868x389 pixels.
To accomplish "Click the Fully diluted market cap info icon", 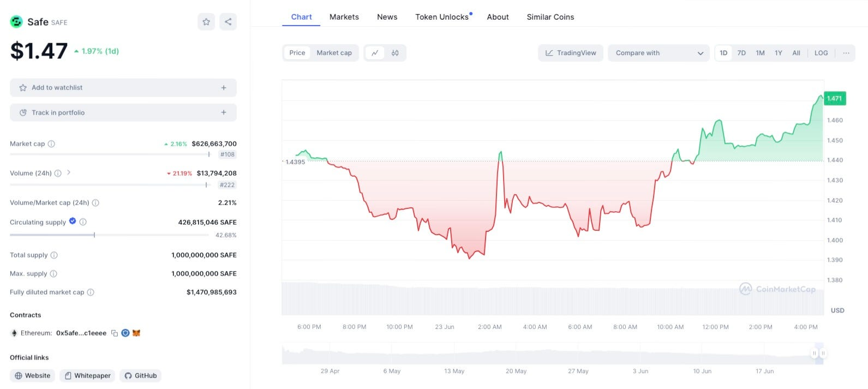I will (x=91, y=292).
